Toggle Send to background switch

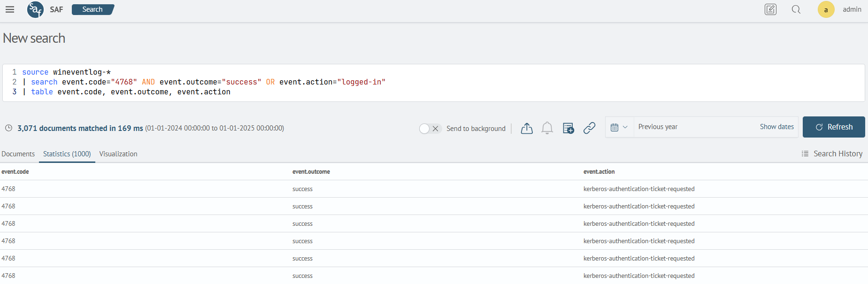(430, 129)
